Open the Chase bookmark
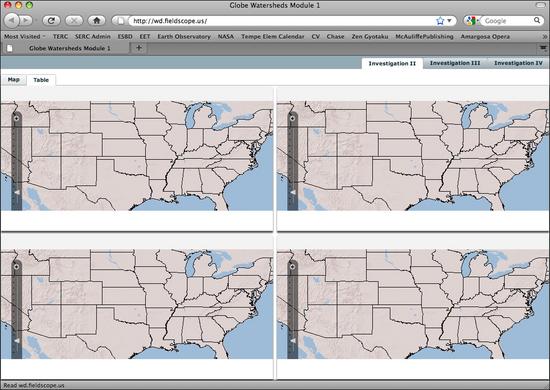Image resolution: width=550 pixels, height=390 pixels. click(x=335, y=36)
